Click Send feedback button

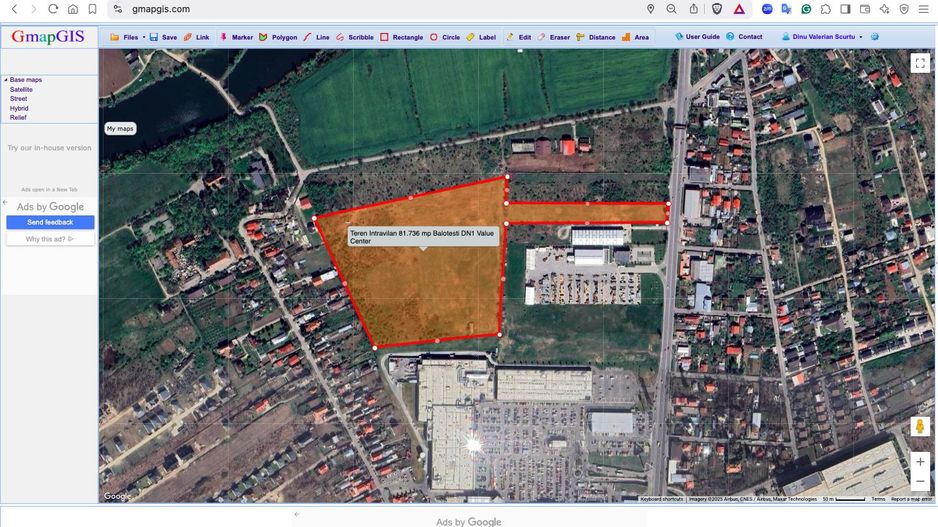[50, 222]
